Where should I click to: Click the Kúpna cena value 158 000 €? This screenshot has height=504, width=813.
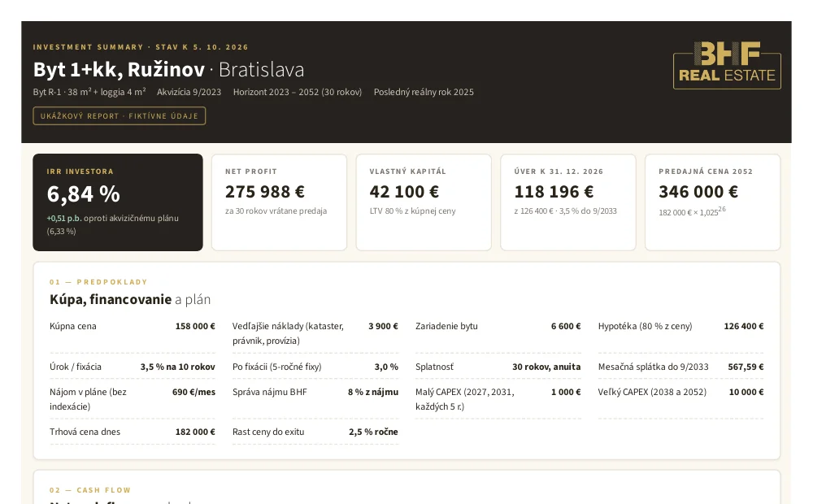tap(195, 326)
